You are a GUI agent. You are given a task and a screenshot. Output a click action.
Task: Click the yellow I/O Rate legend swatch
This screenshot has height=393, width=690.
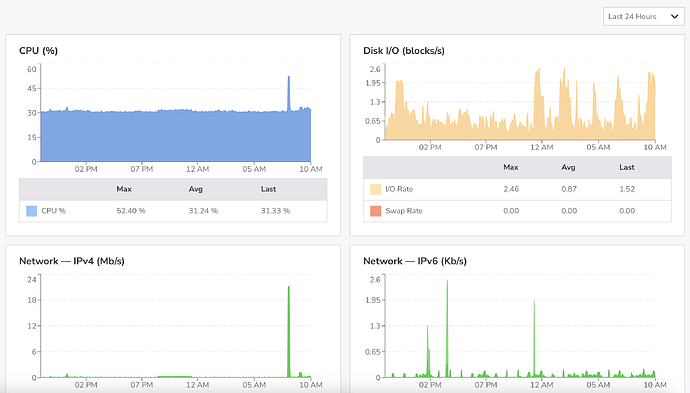click(375, 189)
